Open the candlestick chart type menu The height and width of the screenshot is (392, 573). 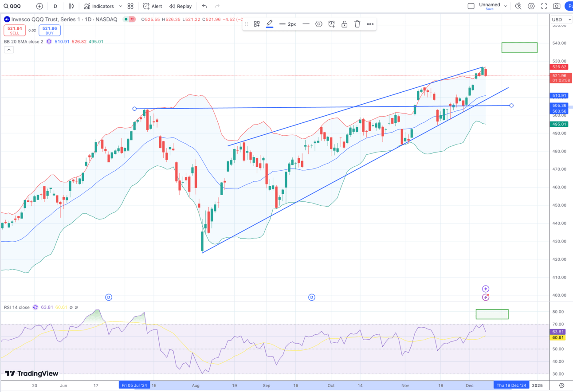point(71,6)
